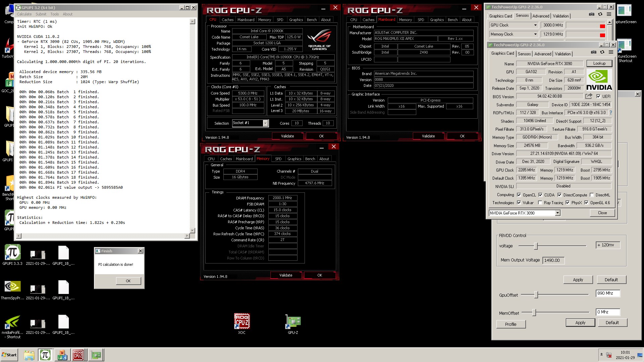Toggle UEFI checkbox in GPU-Z

598,96
